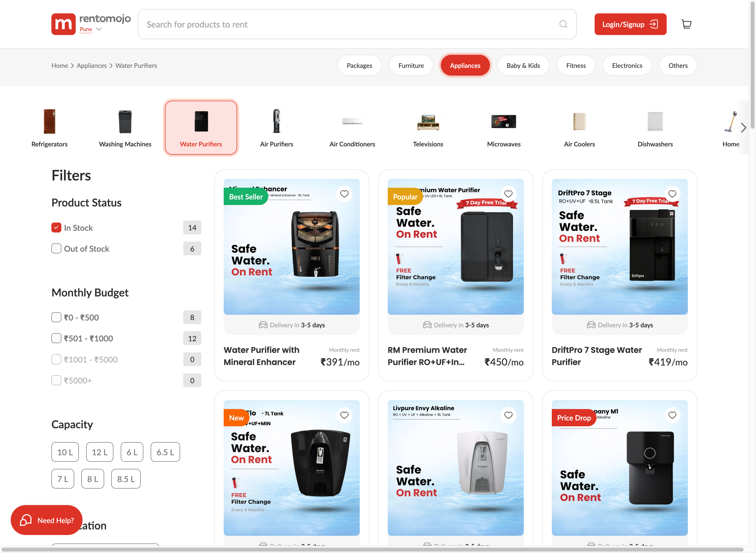Open Water Purifier with Mineral Enhancer title
This screenshot has height=553, width=756.
(x=262, y=356)
